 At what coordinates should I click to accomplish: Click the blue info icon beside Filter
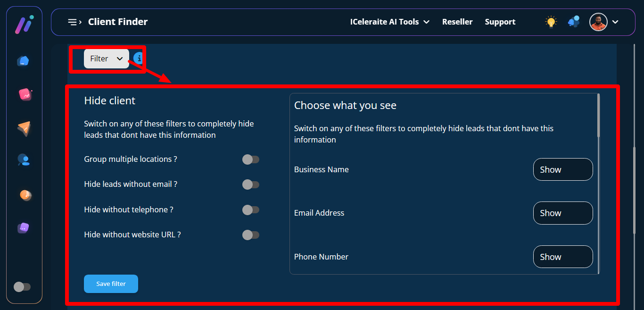point(138,59)
